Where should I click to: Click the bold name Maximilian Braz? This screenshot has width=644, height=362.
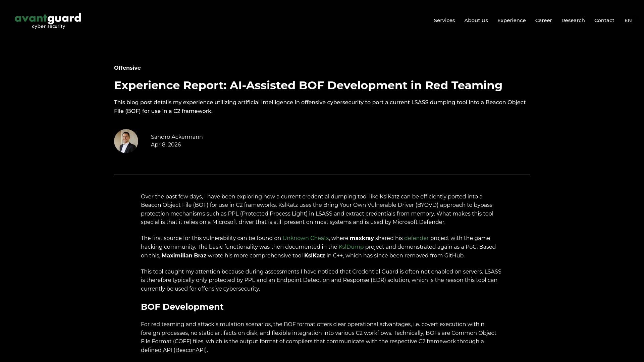point(184,255)
